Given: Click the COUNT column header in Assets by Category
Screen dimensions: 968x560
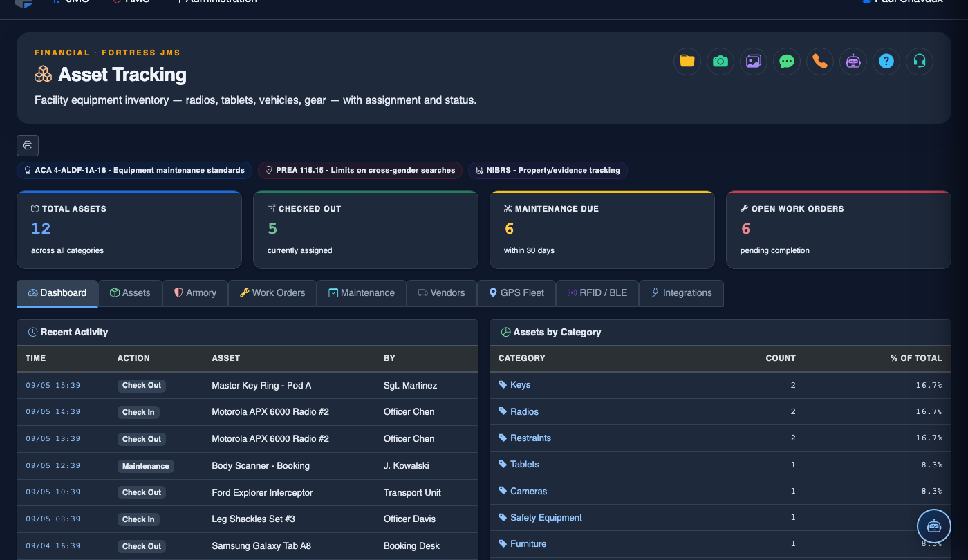Looking at the screenshot, I should [781, 358].
